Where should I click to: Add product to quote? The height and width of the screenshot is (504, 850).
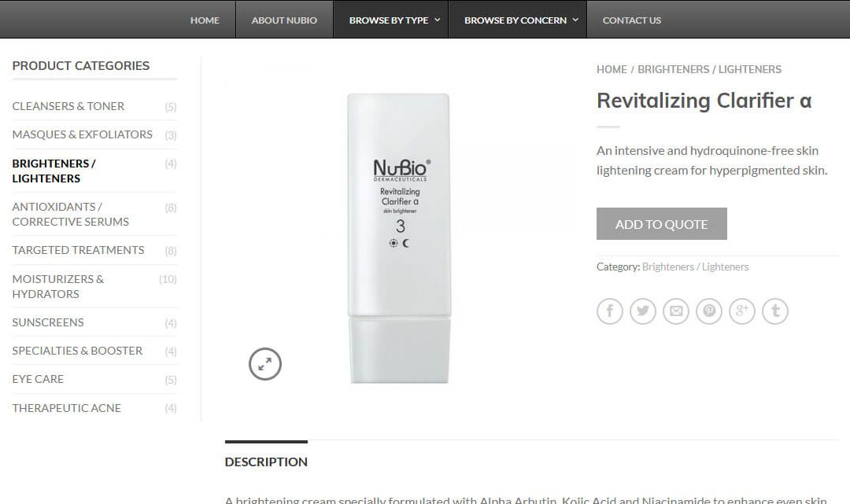pos(661,223)
